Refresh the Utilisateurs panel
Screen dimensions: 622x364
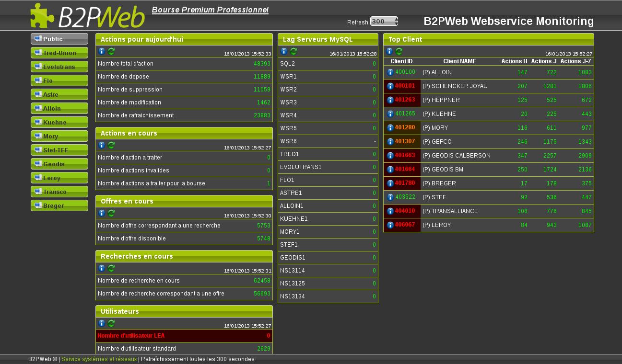click(111, 323)
